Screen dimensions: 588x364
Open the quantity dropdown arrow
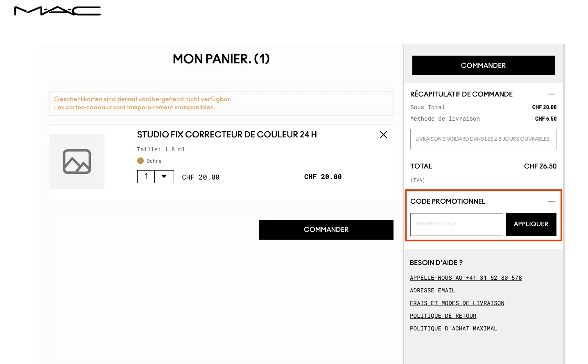(164, 176)
